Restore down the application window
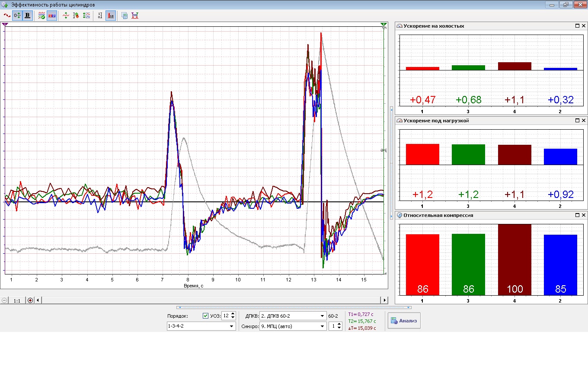Image resolution: width=588 pixels, height=389 pixels. (x=566, y=5)
